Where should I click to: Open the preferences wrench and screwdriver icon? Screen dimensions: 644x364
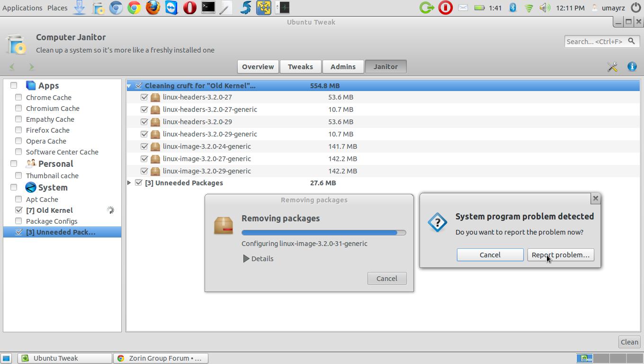[612, 67]
